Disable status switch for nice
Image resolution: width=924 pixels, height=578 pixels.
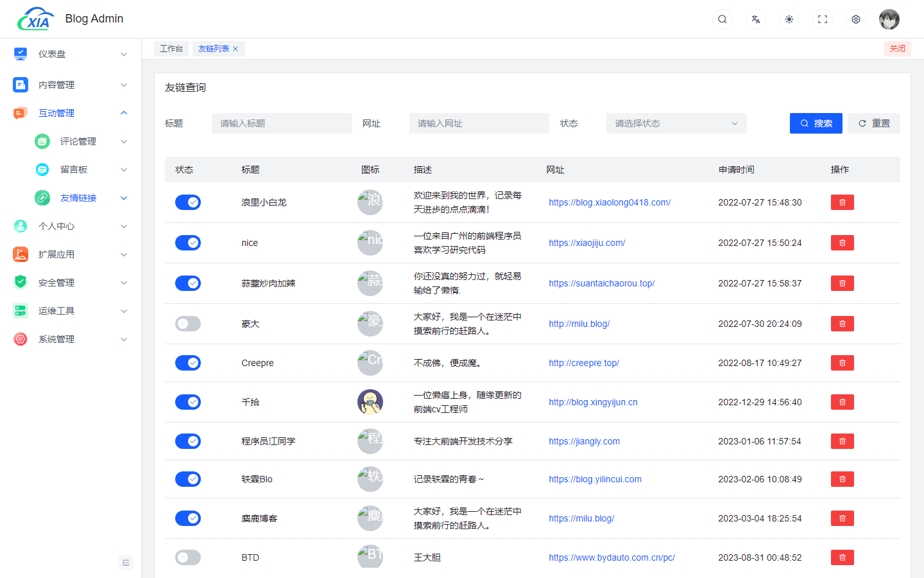pyautogui.click(x=188, y=243)
